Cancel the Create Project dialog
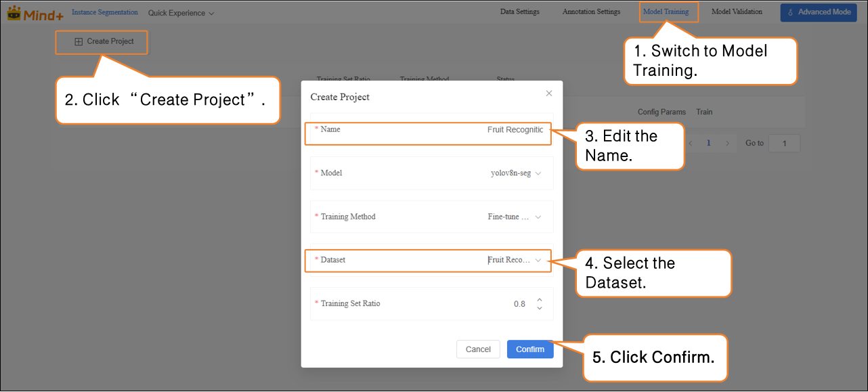The image size is (868, 392). point(478,349)
